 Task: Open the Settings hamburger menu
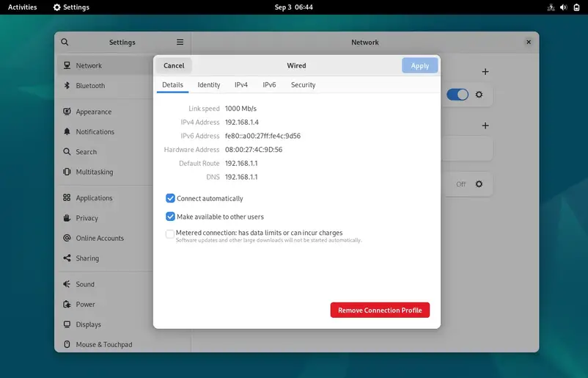pyautogui.click(x=180, y=42)
